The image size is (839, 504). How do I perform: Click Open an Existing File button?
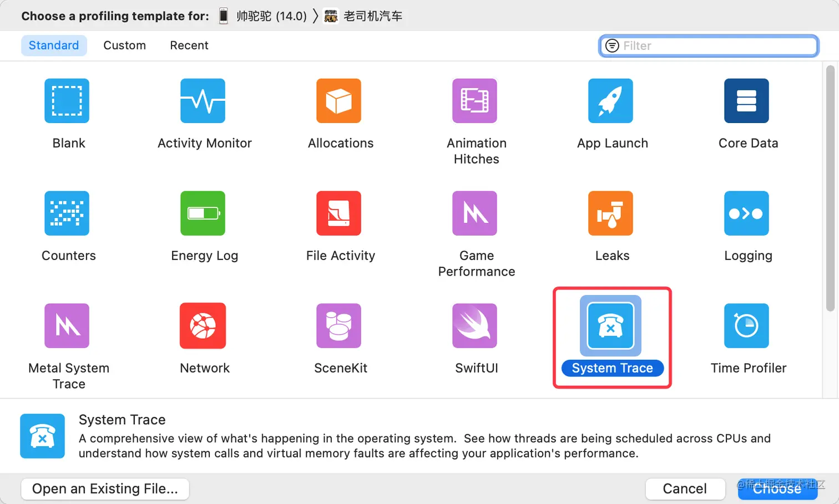105,488
